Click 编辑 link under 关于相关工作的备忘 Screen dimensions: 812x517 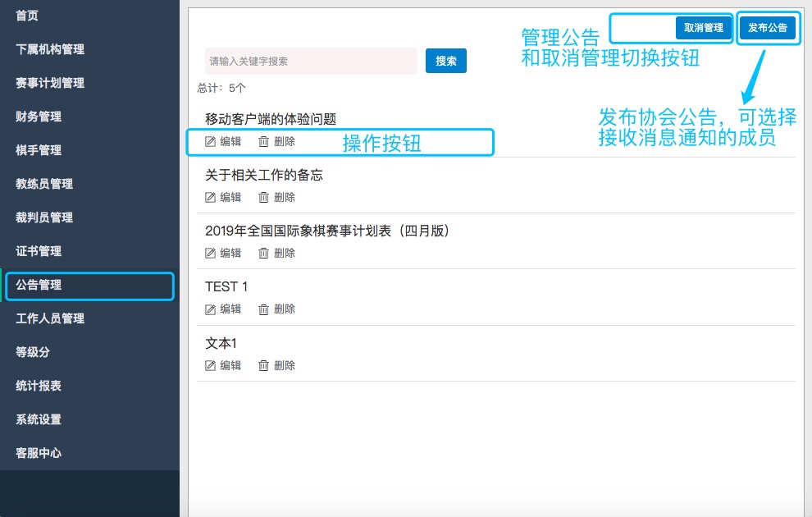pos(230,198)
